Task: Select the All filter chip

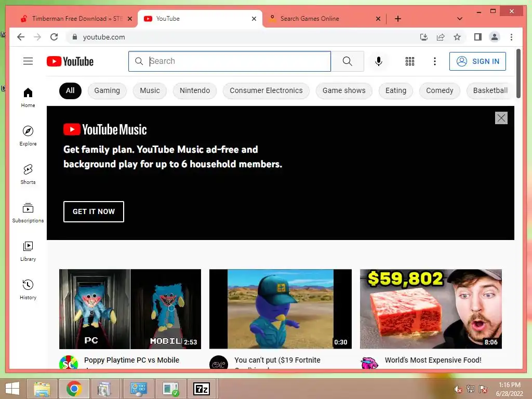Action: click(70, 90)
